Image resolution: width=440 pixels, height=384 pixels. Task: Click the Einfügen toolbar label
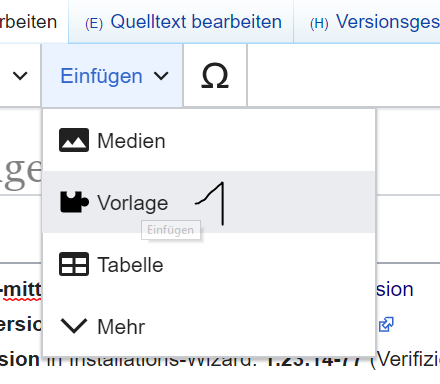click(x=101, y=76)
